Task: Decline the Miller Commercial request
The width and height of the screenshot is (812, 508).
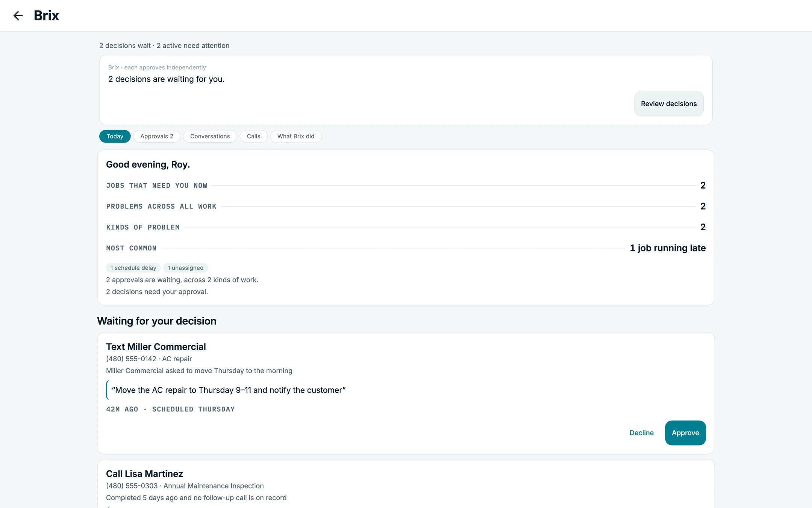Action: 642,433
